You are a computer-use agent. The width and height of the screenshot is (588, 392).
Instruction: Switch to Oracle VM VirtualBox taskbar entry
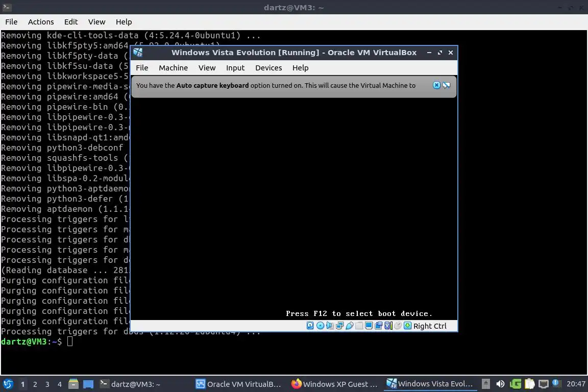(239, 384)
